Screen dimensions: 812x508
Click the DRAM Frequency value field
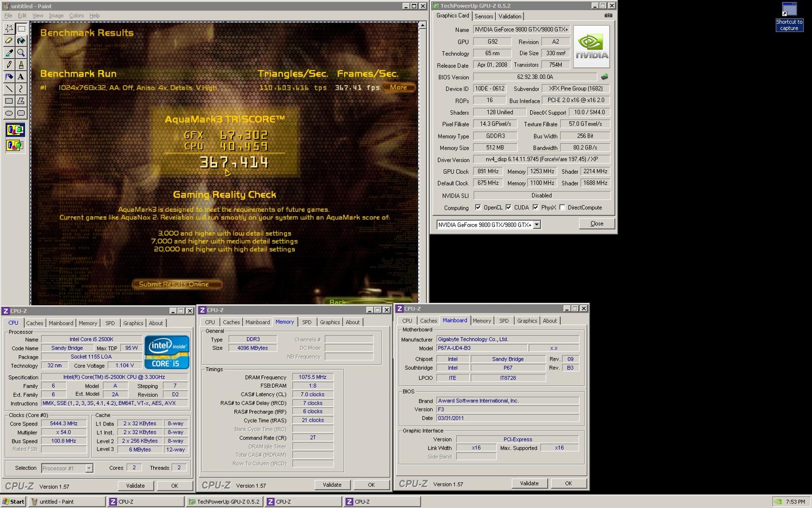coord(313,377)
